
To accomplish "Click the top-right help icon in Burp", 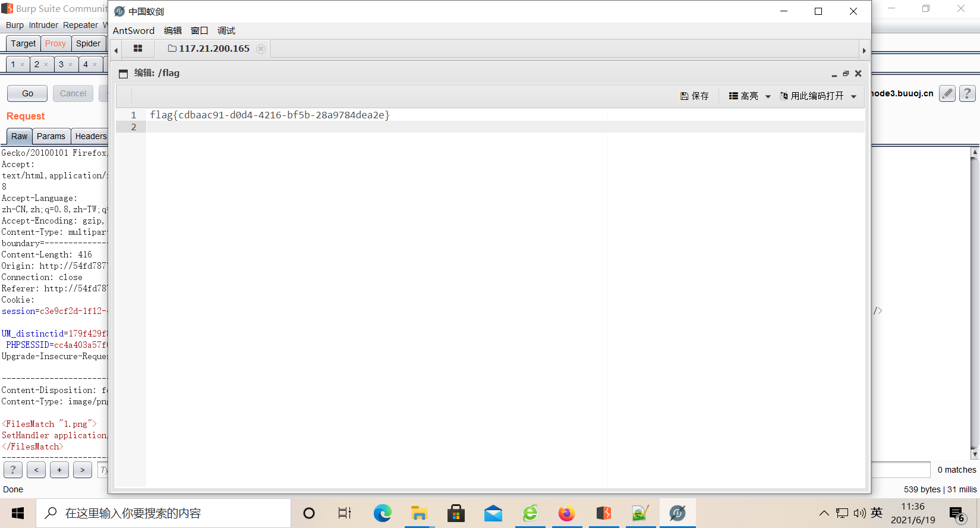I will pos(968,93).
